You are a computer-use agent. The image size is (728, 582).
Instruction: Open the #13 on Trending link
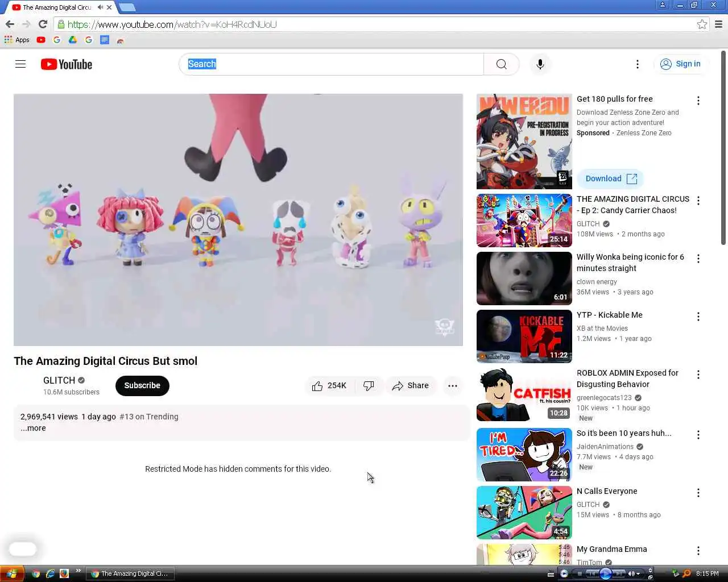pos(149,417)
